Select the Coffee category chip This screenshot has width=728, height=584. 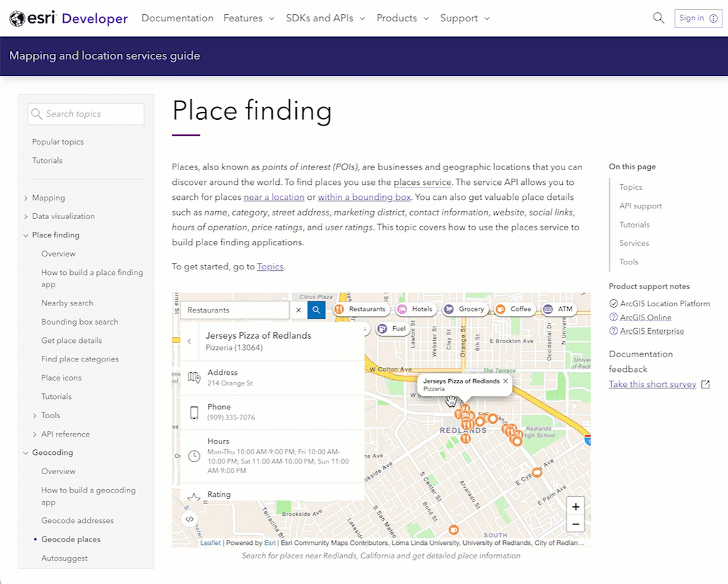(x=513, y=309)
